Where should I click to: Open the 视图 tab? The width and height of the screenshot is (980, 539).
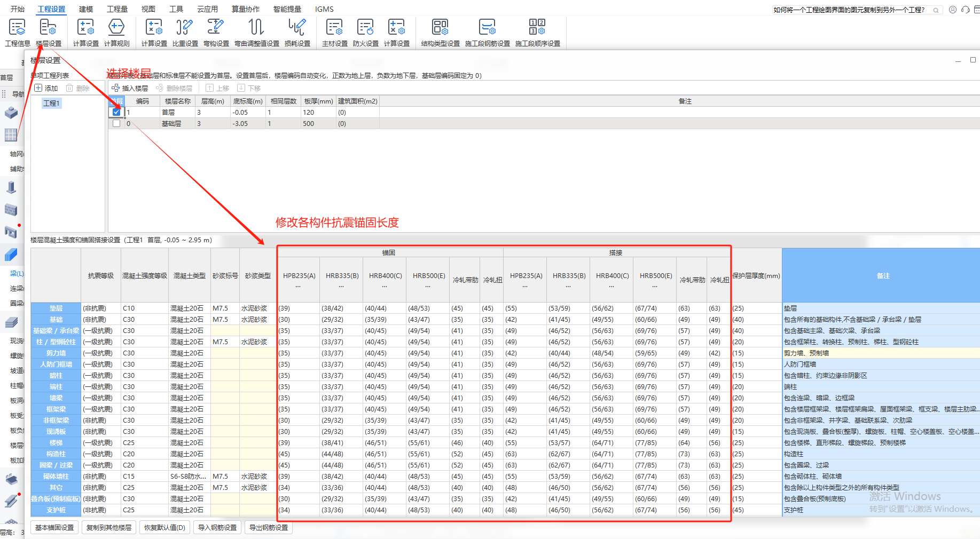[148, 9]
